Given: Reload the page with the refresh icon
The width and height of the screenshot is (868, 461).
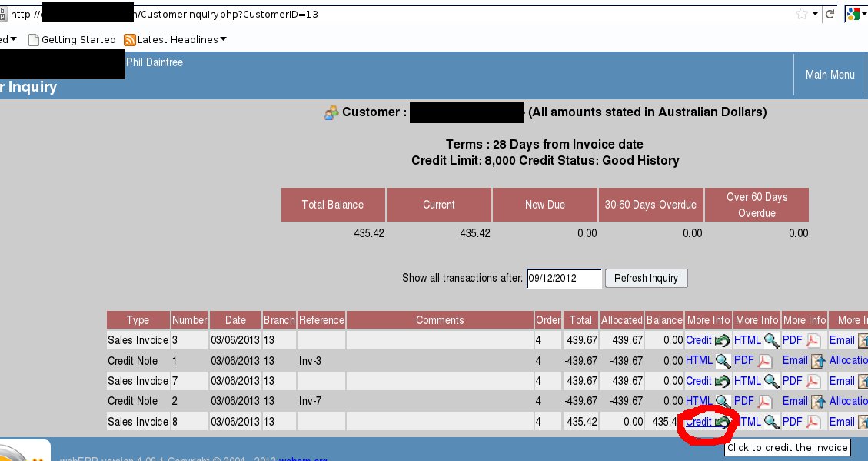Looking at the screenshot, I should pyautogui.click(x=830, y=14).
